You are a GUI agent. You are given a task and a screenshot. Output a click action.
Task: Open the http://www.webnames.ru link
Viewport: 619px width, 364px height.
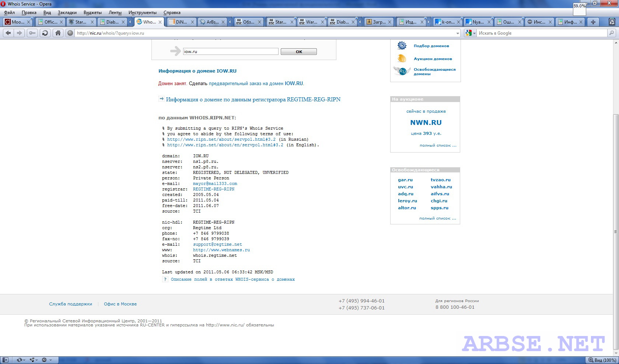[221, 250]
